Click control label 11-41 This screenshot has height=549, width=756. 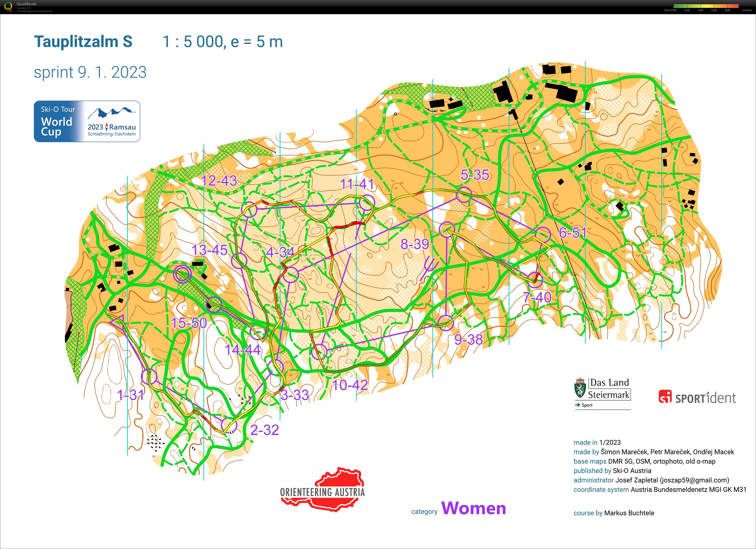click(357, 184)
